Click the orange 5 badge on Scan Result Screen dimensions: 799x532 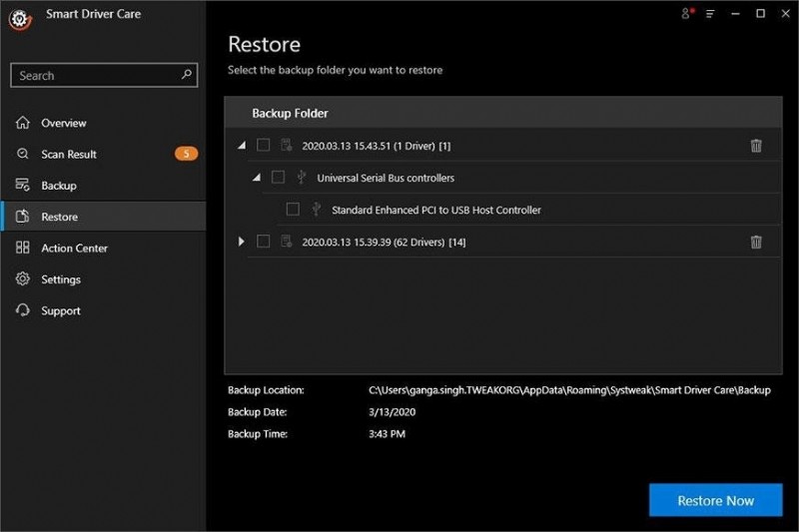[x=186, y=154]
